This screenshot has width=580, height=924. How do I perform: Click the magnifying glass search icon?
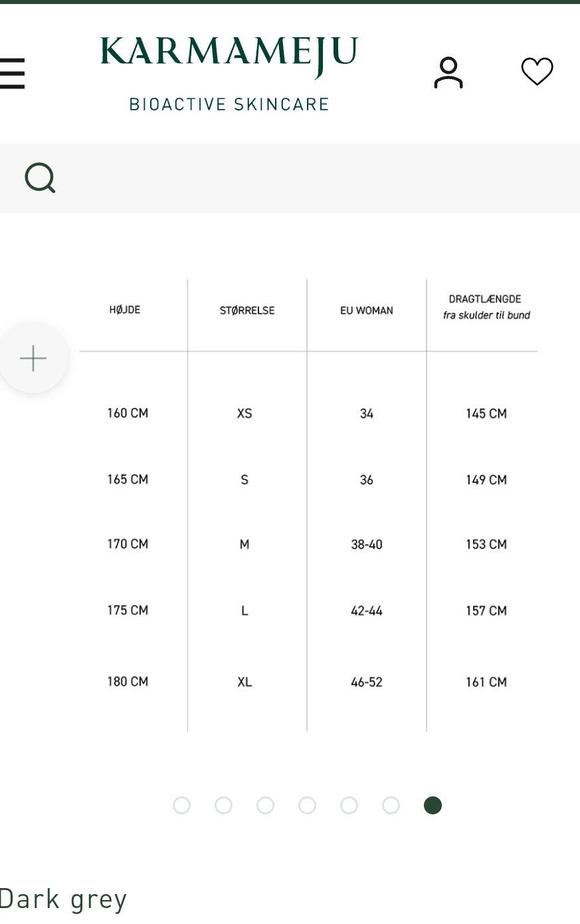(40, 178)
